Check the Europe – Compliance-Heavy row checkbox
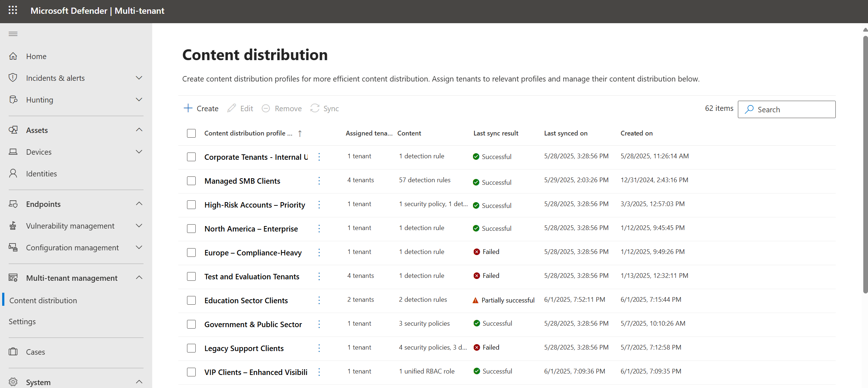This screenshot has height=388, width=868. click(x=191, y=253)
